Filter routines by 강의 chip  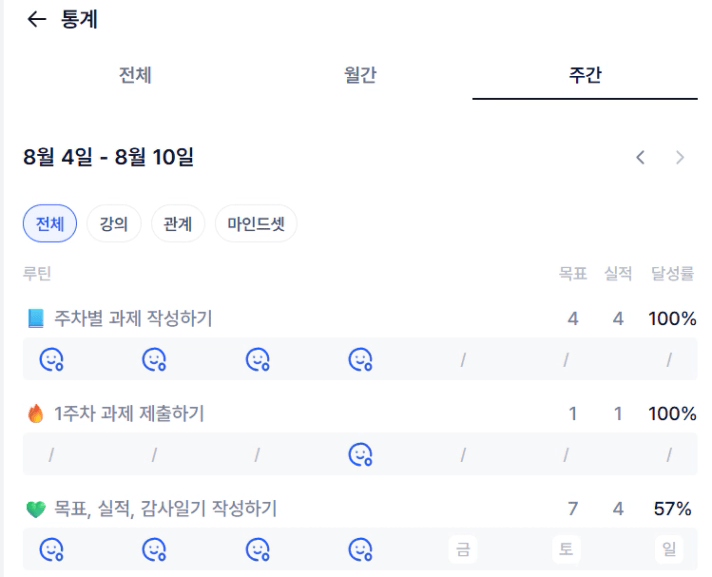coord(114,223)
